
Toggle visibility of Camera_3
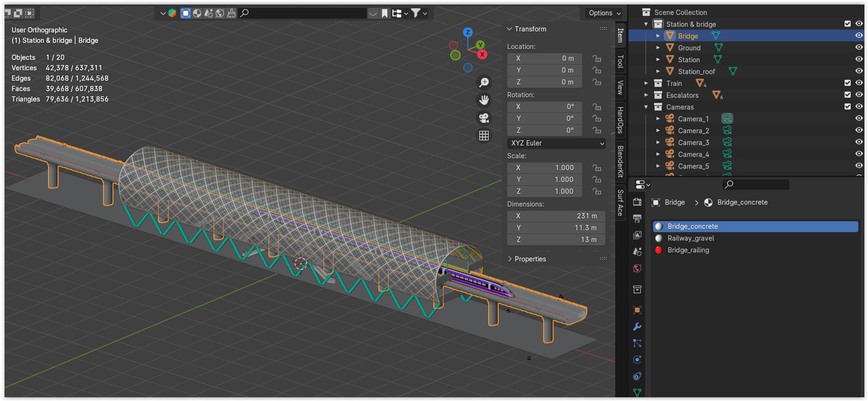859,142
